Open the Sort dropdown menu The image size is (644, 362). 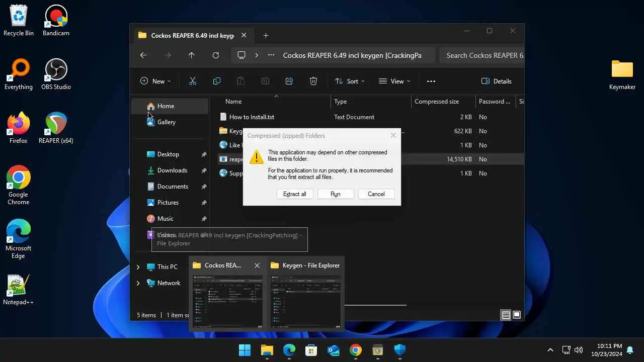tap(350, 81)
